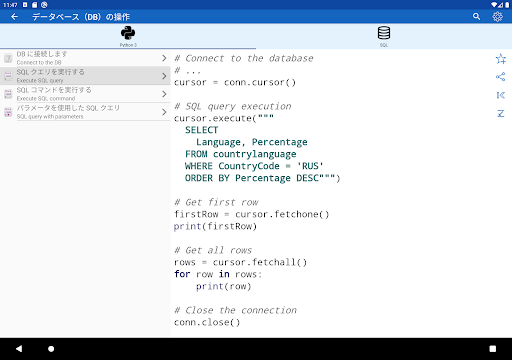Click 'ORDER BY Percentage DESC' line
Viewport: 512px width, 360px height.
tap(262, 178)
